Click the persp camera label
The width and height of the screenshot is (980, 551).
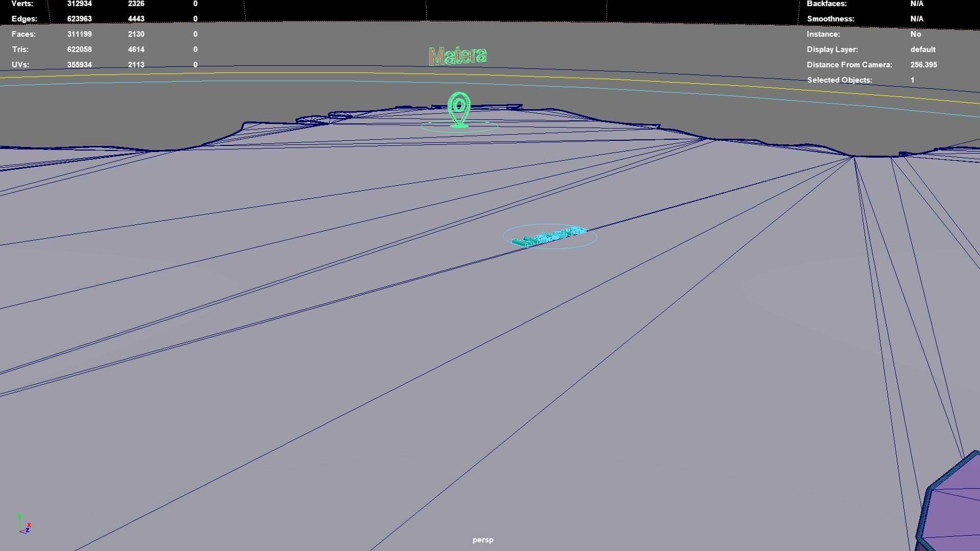pyautogui.click(x=482, y=540)
